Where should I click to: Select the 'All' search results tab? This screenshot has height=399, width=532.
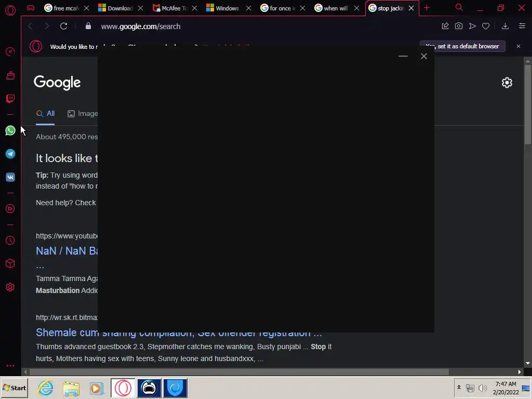tap(46, 114)
